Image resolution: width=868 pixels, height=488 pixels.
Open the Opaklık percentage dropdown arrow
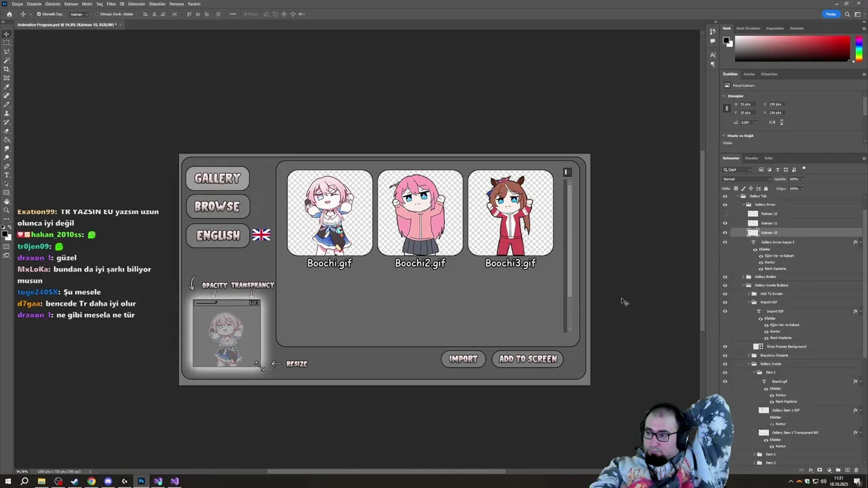802,179
